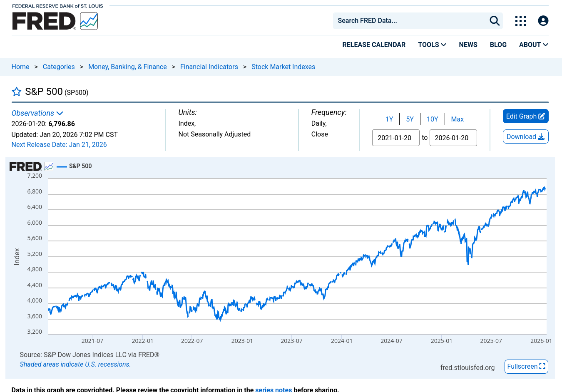This screenshot has height=392, width=562.
Task: Click the Edit Graph button
Action: click(x=525, y=117)
